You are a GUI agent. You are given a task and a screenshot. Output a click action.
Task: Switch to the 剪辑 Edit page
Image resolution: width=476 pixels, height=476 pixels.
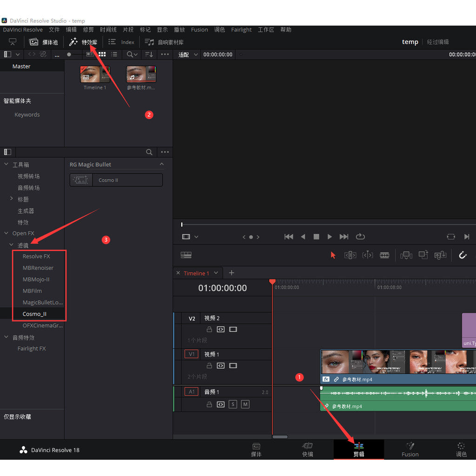(x=359, y=450)
